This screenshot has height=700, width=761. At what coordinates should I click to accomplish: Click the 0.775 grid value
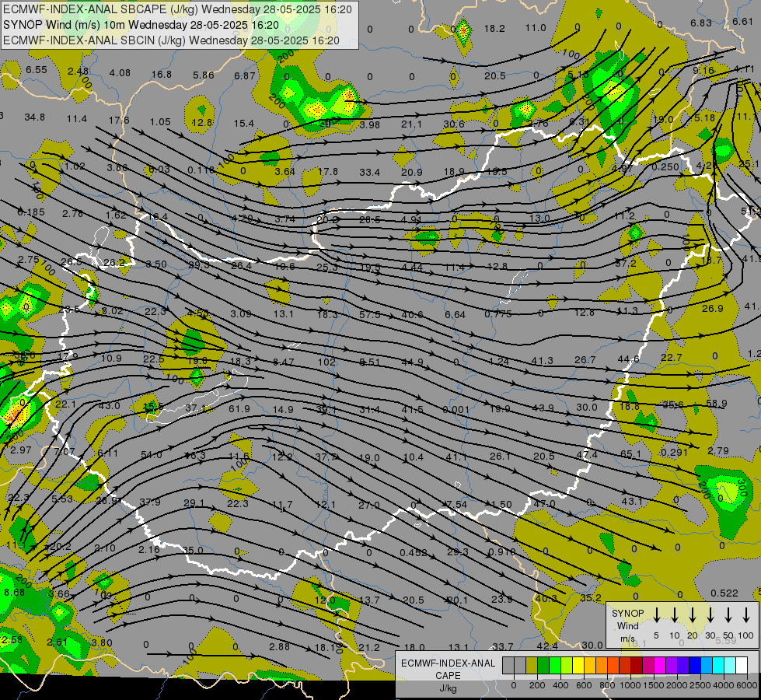[x=498, y=313]
